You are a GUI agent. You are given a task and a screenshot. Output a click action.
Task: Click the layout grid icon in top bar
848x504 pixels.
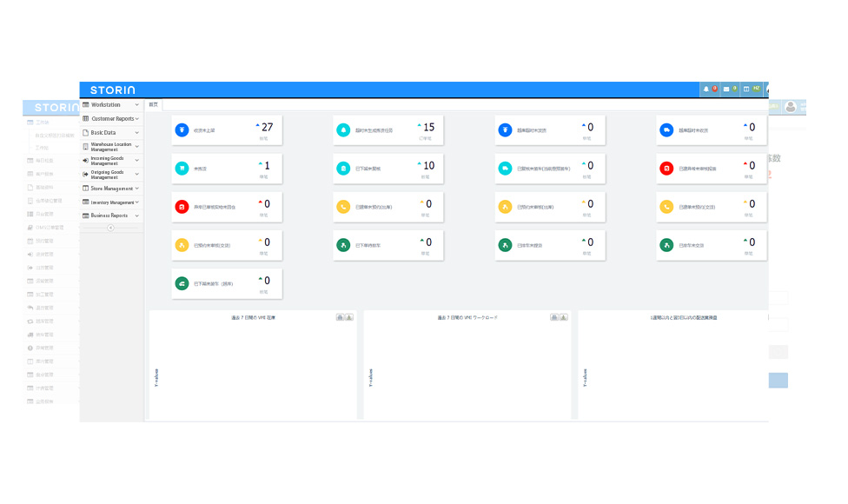pos(746,90)
